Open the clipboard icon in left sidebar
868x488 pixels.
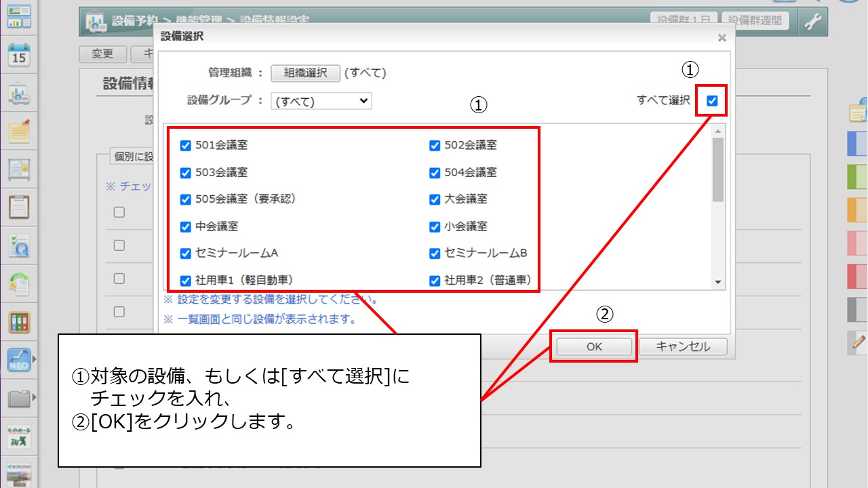pyautogui.click(x=19, y=207)
